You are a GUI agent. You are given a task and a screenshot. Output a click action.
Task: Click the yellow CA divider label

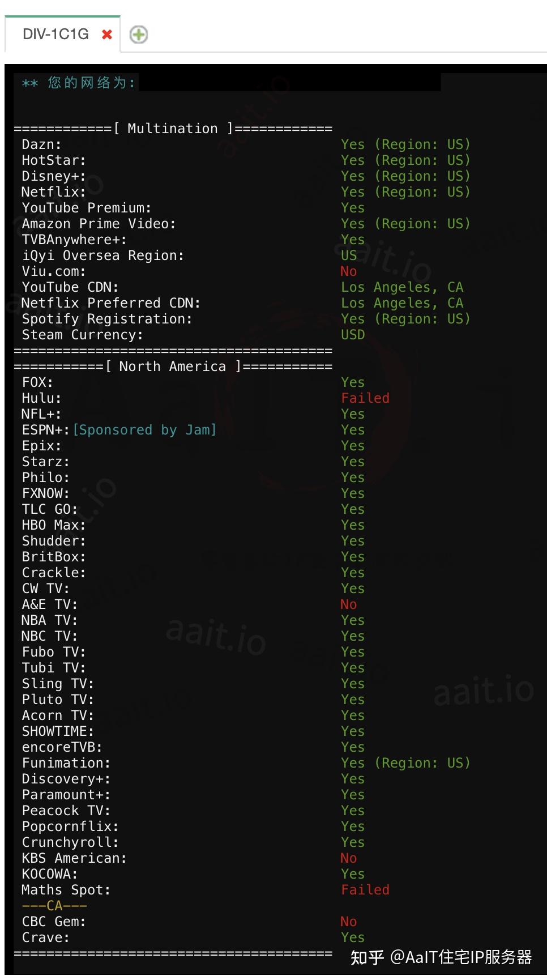pos(54,906)
